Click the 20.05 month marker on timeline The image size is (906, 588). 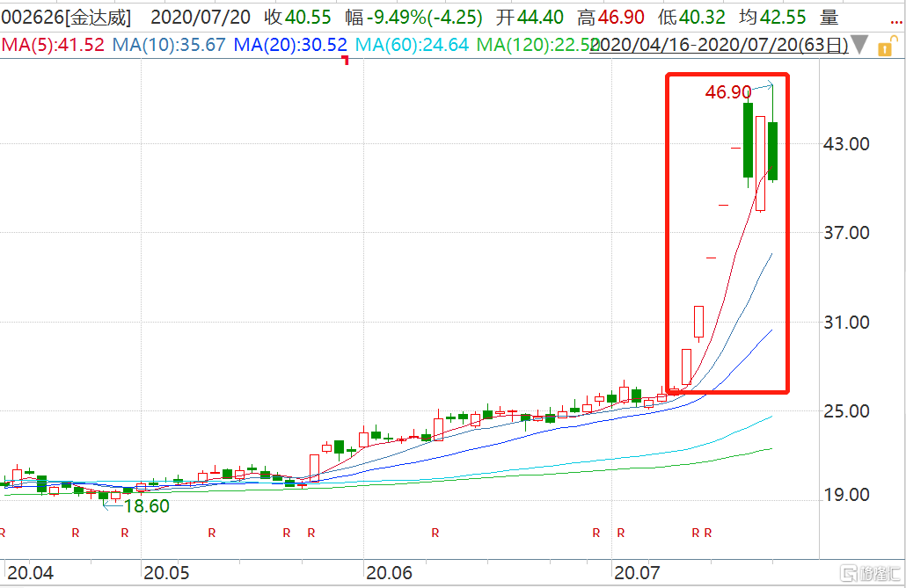166,573
